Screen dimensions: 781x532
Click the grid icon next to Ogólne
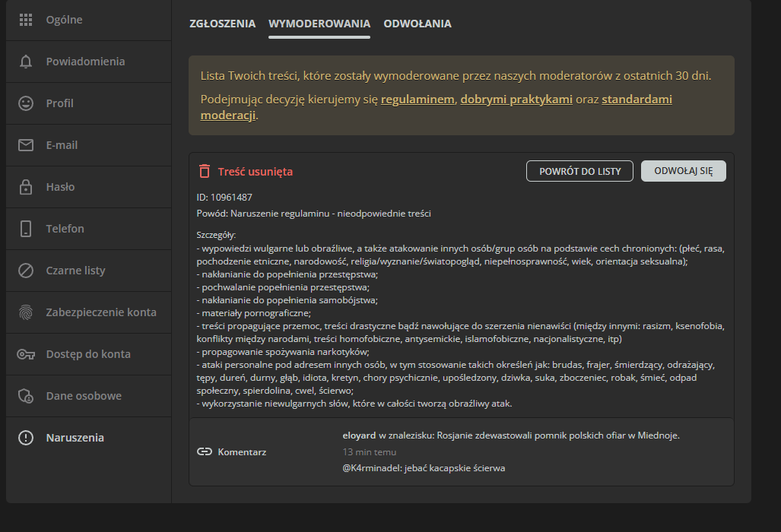click(26, 20)
